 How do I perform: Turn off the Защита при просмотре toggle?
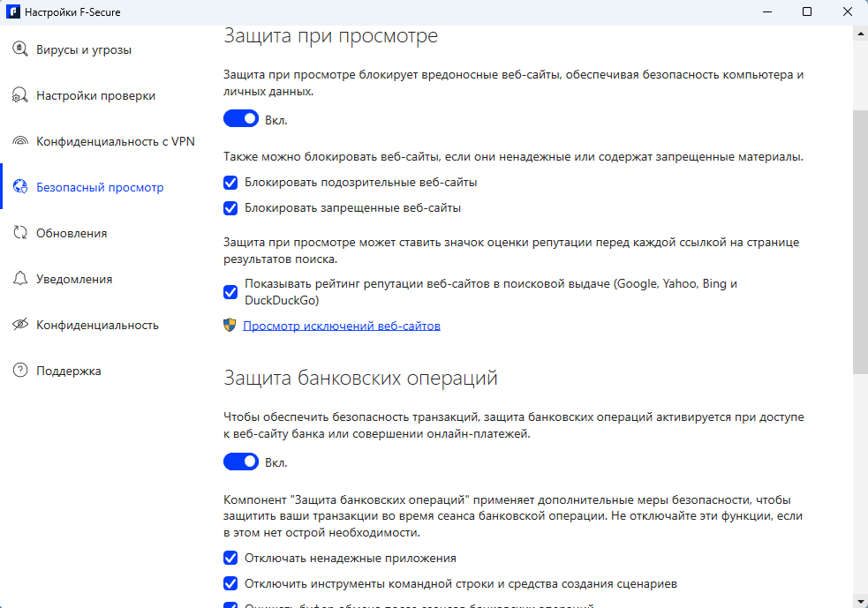click(241, 118)
